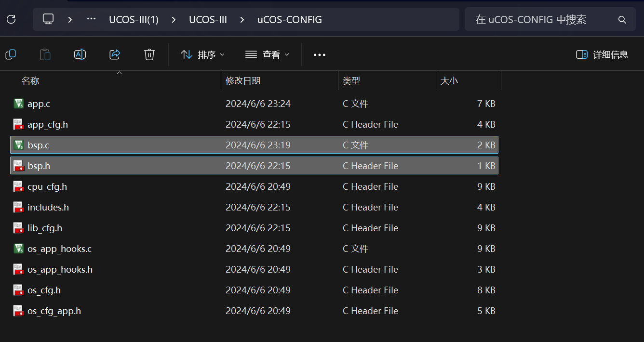Toggle the 详细信息 details pane
Image resolution: width=644 pixels, height=342 pixels.
click(x=602, y=54)
